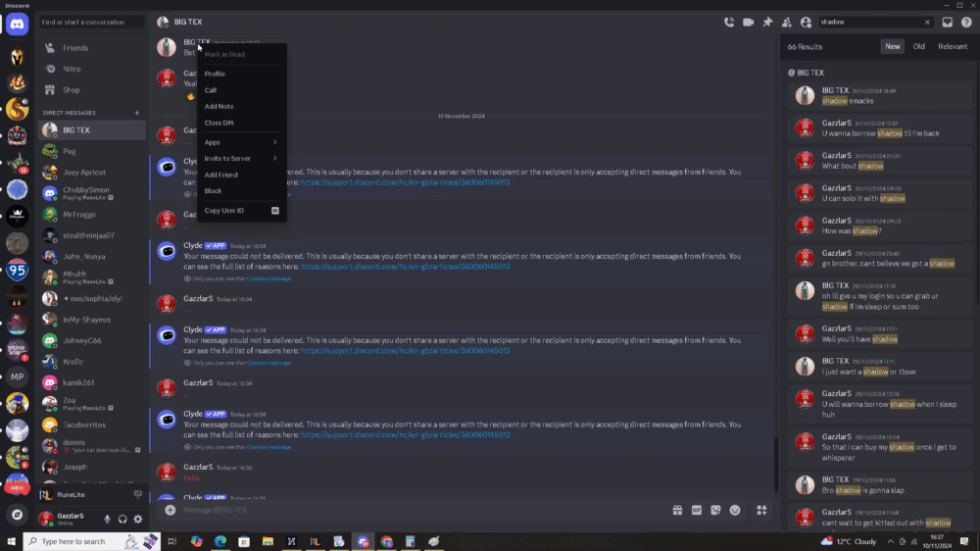The height and width of the screenshot is (551, 980).
Task: Open the Nitro page
Action: 92,69
